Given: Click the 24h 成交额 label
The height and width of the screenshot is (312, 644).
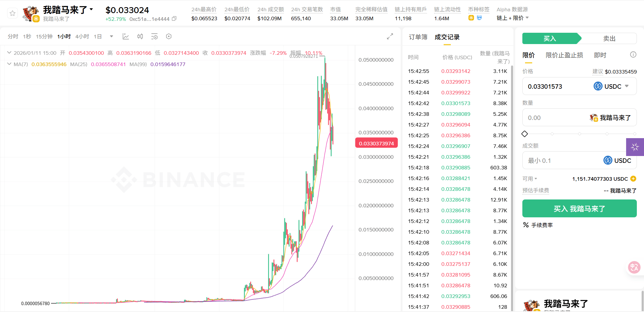Looking at the screenshot, I should [x=271, y=10].
